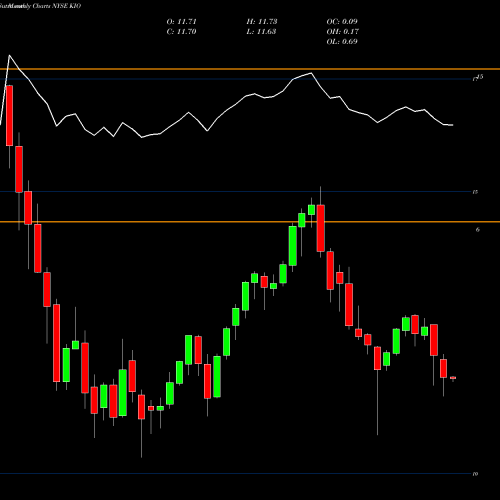Screen dimensions: 500x500
Task: Click the high price value H: 11.73
Action: point(262,22)
